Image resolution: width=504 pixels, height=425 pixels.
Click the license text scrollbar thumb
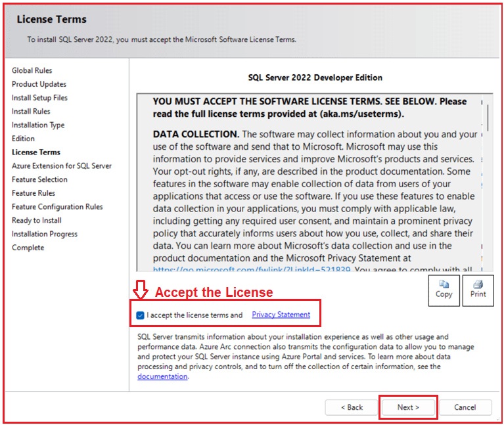pos(488,118)
